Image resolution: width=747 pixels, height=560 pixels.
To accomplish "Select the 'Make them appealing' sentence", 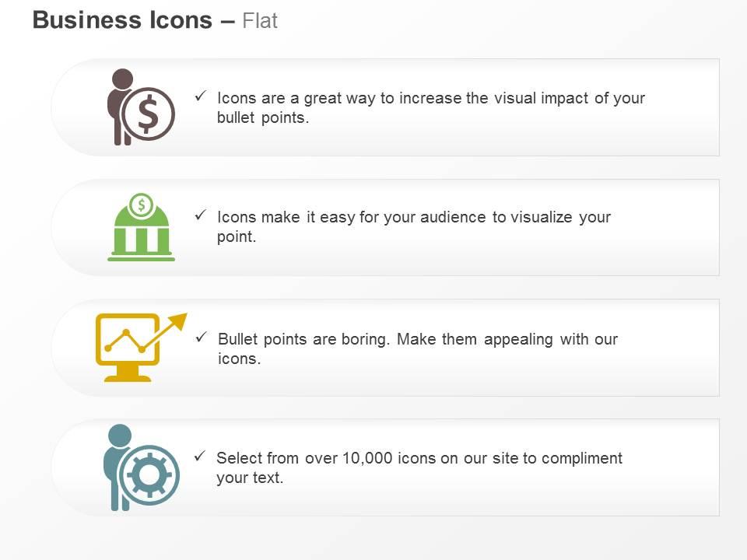I will pyautogui.click(x=418, y=348).
